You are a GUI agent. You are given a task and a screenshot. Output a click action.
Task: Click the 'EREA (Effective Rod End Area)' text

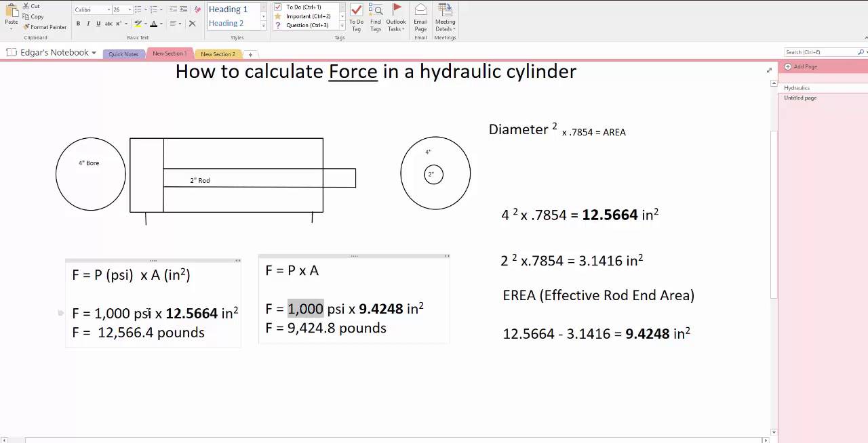pos(599,295)
